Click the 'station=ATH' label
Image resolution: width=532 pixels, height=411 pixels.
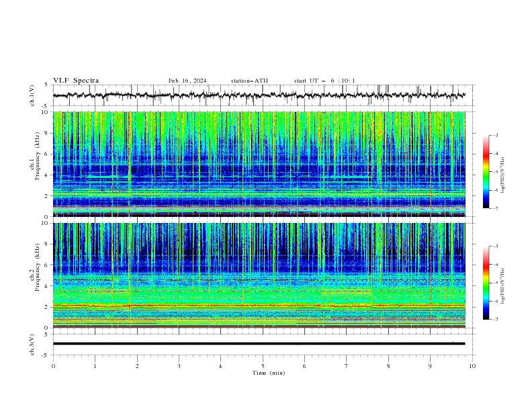(249, 81)
